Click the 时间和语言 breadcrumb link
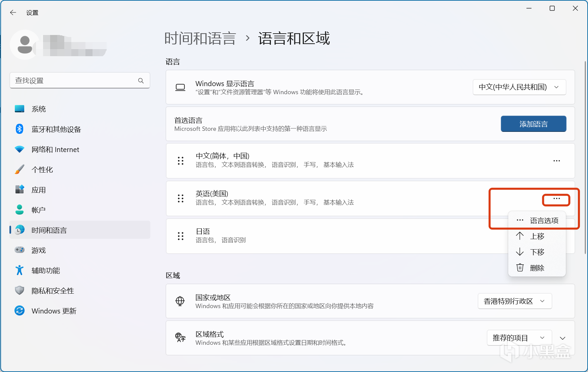Viewport: 588px width, 372px height. (x=200, y=38)
